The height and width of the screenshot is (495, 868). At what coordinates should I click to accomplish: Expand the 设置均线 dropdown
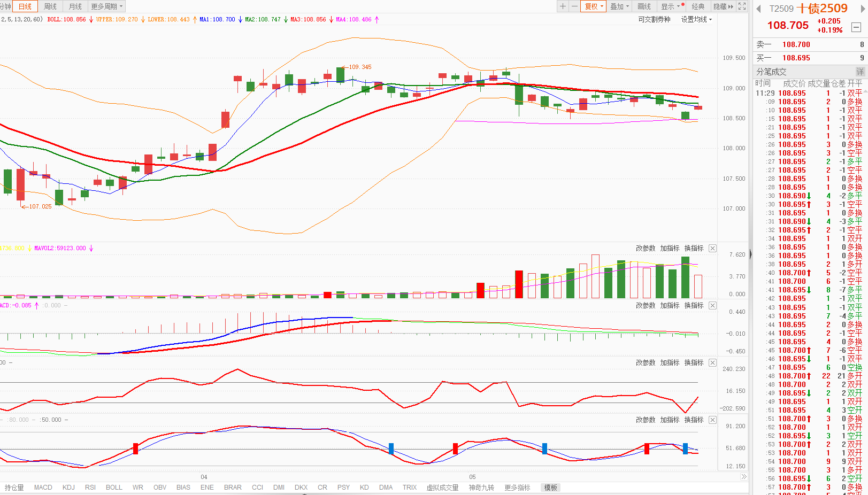696,19
